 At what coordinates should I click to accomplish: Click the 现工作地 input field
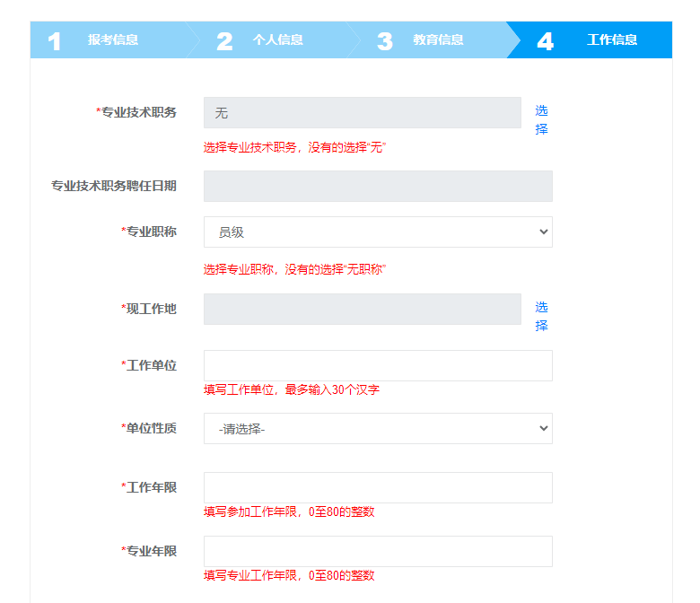click(363, 309)
